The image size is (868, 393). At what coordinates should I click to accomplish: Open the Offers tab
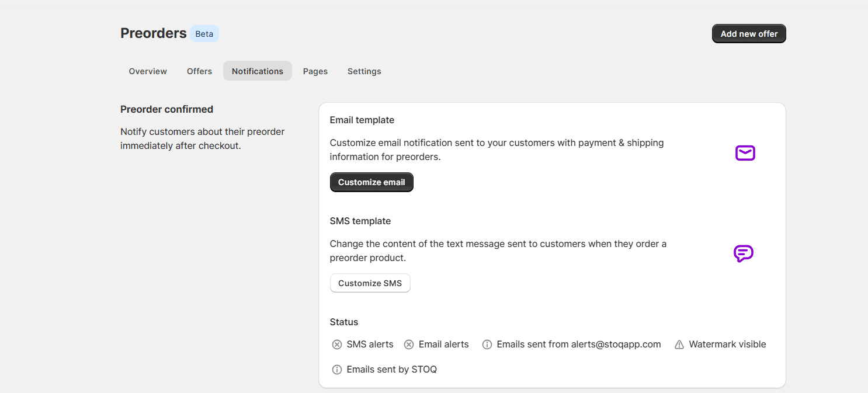pyautogui.click(x=199, y=71)
